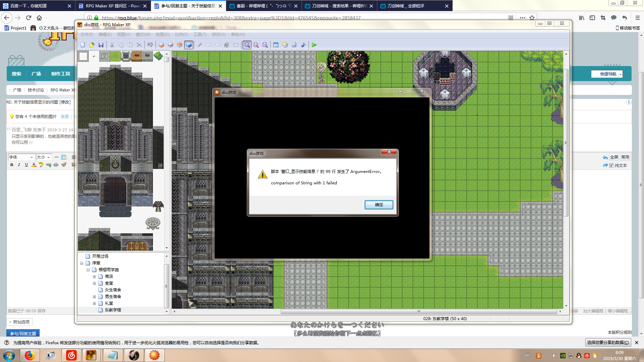Open the Materials manager icon

coord(285,45)
